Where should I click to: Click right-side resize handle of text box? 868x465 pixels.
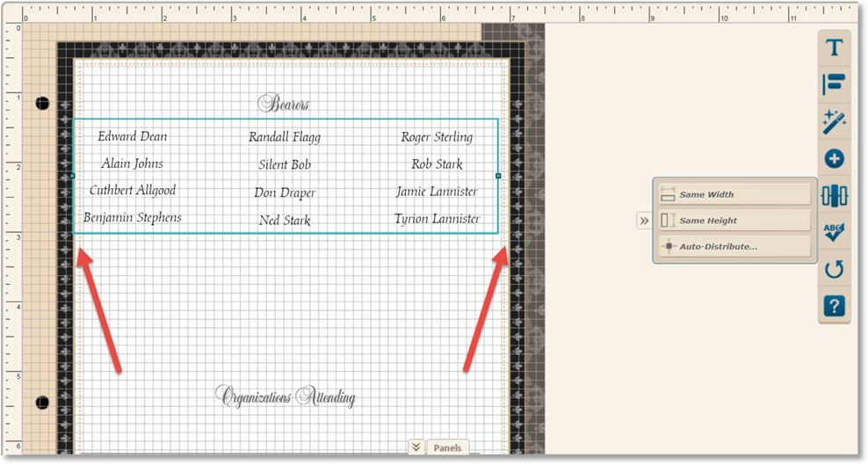coord(498,176)
